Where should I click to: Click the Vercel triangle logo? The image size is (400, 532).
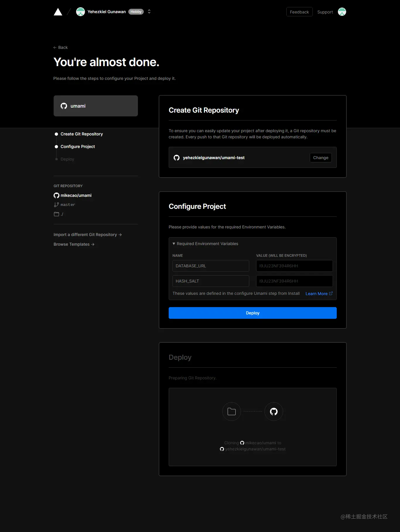pyautogui.click(x=58, y=12)
